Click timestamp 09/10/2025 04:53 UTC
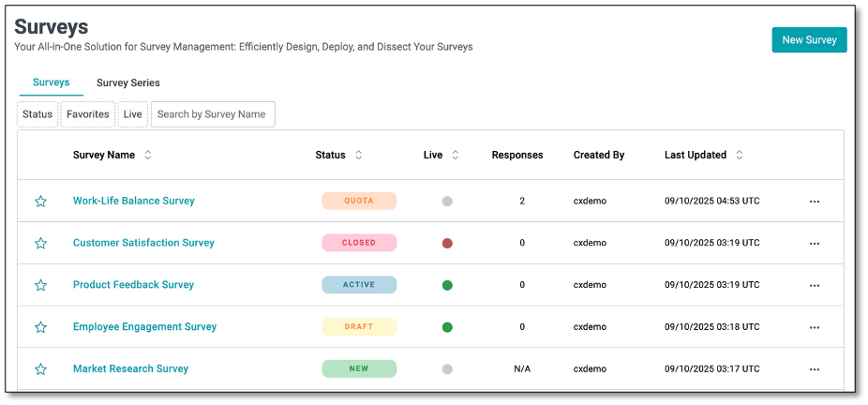Screen dimensions: 868x405 (x=711, y=202)
